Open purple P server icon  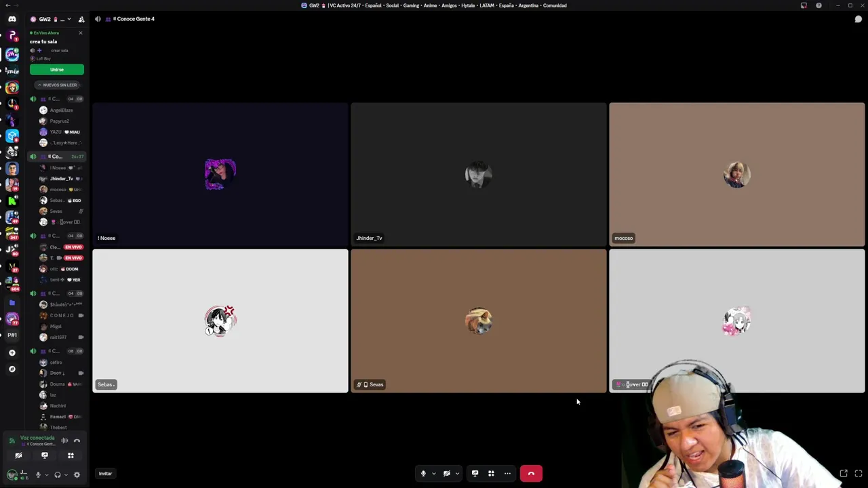coord(12,35)
